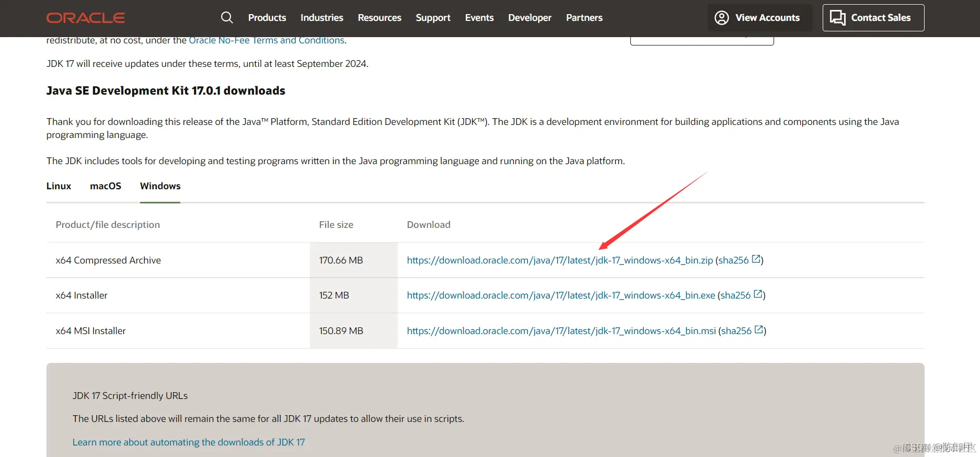
Task: Open external sha256 icon for msi installer
Action: click(x=759, y=330)
